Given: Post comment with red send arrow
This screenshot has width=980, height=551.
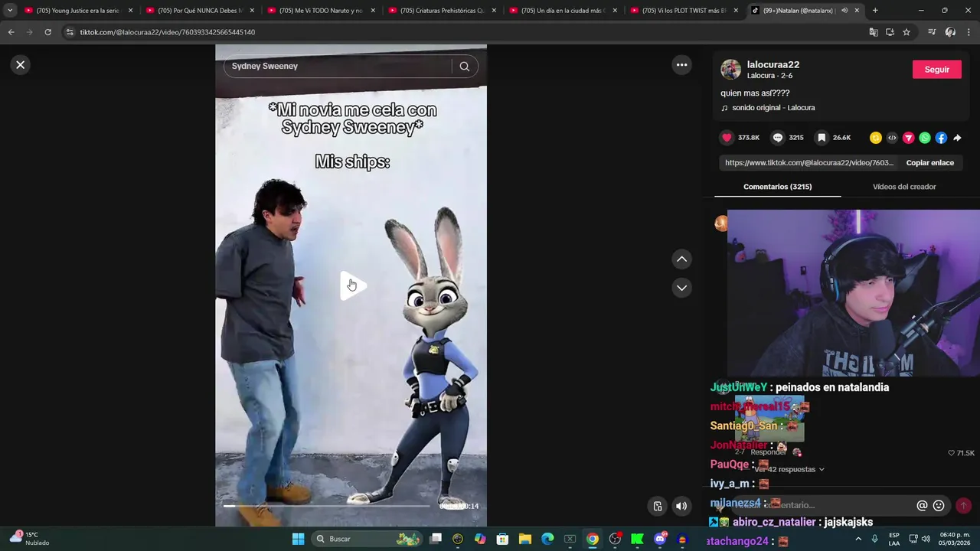Looking at the screenshot, I should [x=963, y=506].
